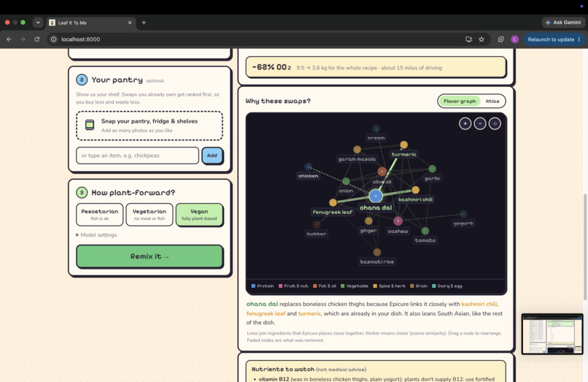Choose the Vegetarian diet option
Image resolution: width=588 pixels, height=382 pixels.
coord(150,215)
